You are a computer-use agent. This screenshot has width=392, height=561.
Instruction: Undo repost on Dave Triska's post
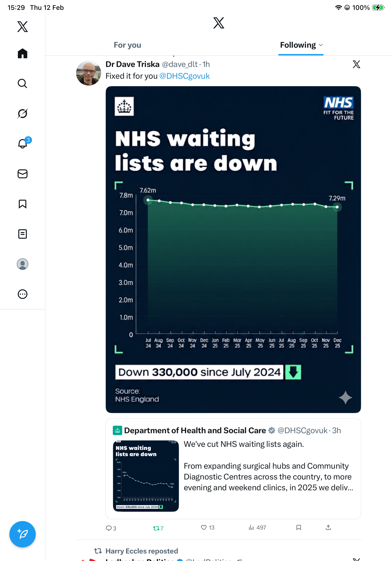coord(156,528)
